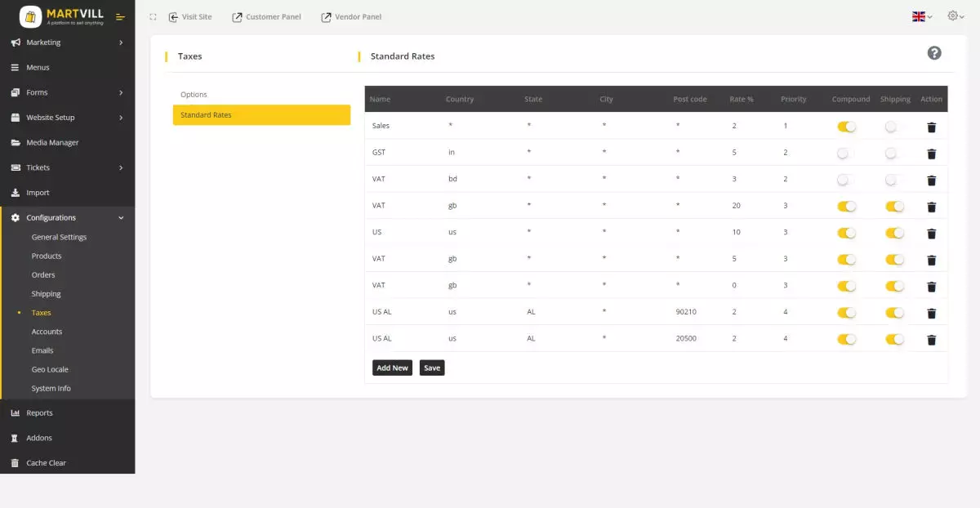The image size is (980, 508).
Task: Open the Visit Site link
Action: [190, 17]
